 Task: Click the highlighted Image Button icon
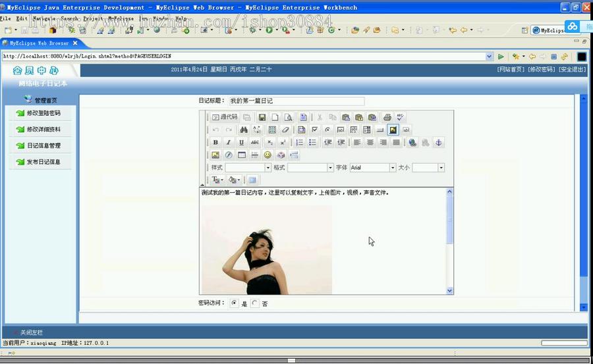[393, 130]
